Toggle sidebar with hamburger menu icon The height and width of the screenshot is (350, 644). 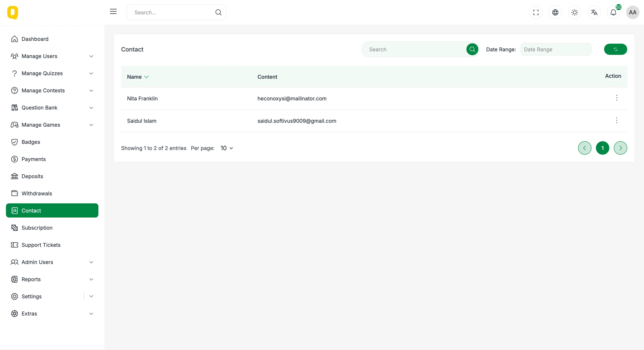(113, 12)
